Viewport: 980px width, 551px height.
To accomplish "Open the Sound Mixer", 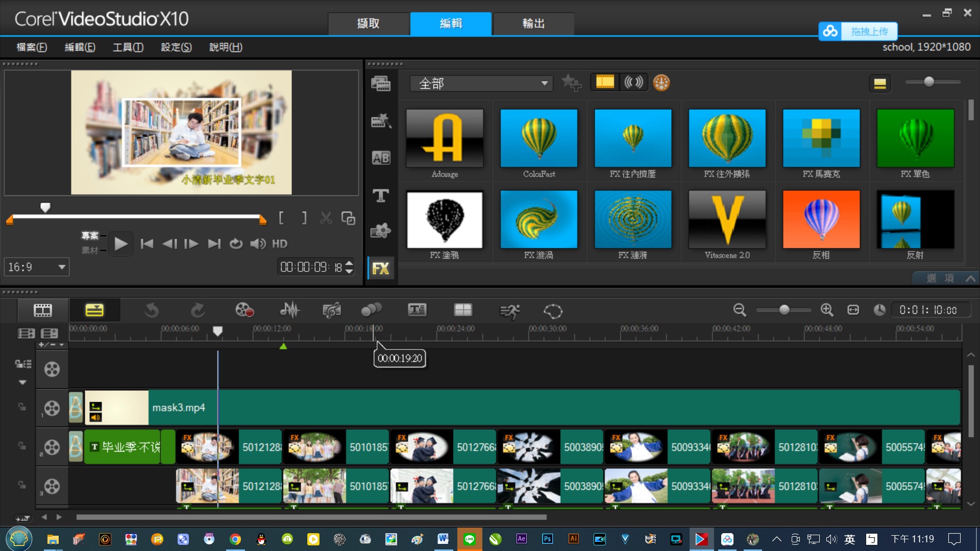I will tap(289, 310).
